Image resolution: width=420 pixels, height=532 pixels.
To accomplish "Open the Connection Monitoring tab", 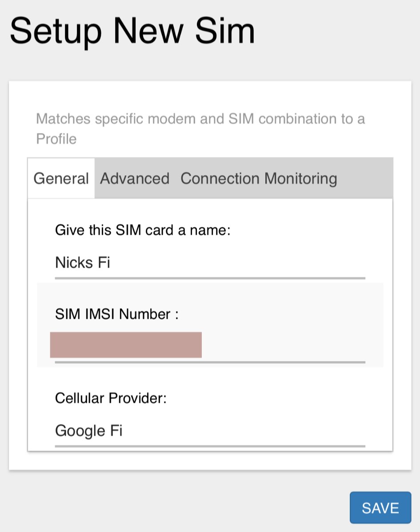I will (258, 178).
